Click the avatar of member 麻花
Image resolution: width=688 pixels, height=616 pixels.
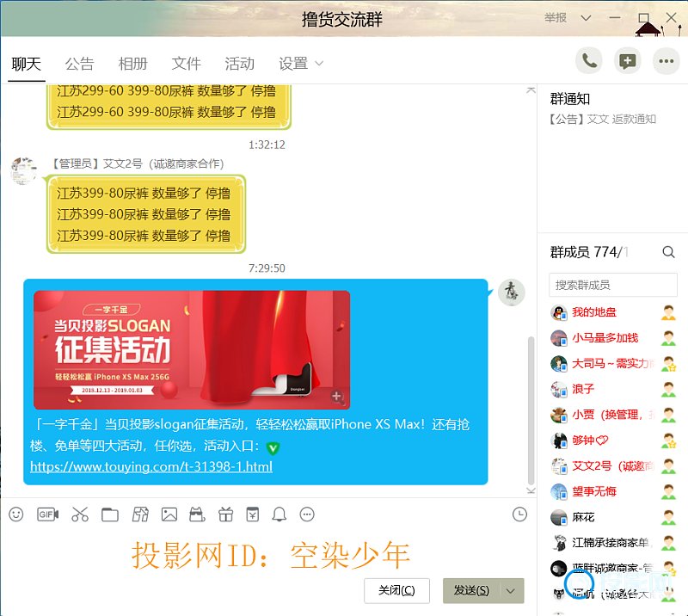pos(559,518)
